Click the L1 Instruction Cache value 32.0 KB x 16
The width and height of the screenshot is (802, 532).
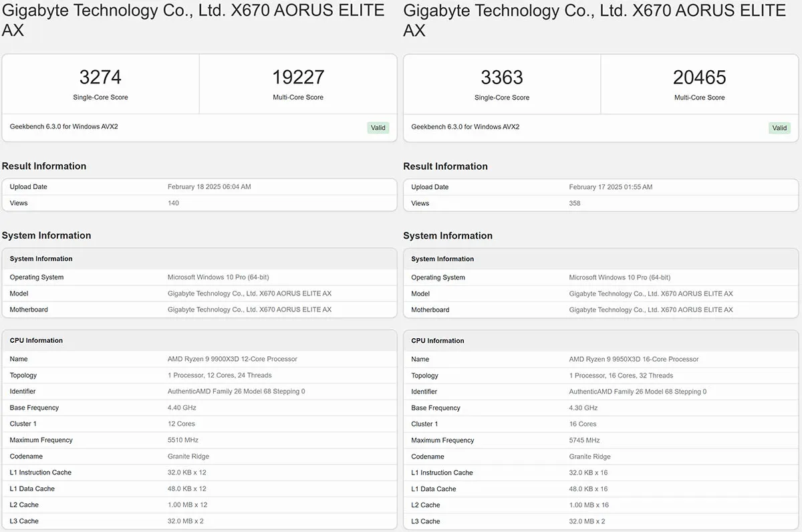[589, 473]
